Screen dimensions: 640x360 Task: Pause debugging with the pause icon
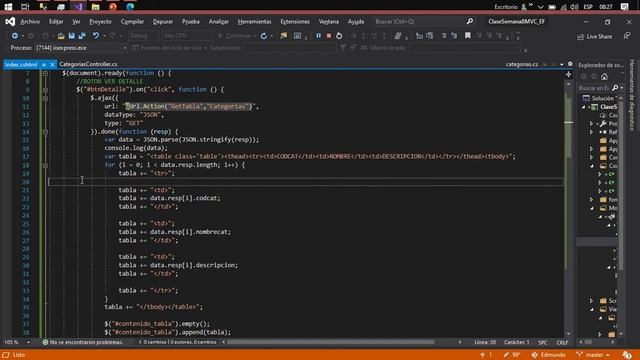click(318, 36)
